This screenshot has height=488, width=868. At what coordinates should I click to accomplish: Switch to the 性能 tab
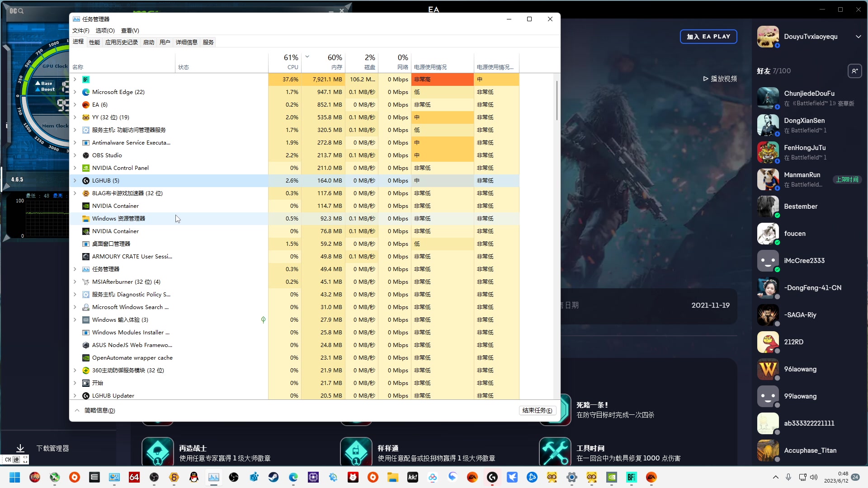(x=94, y=42)
